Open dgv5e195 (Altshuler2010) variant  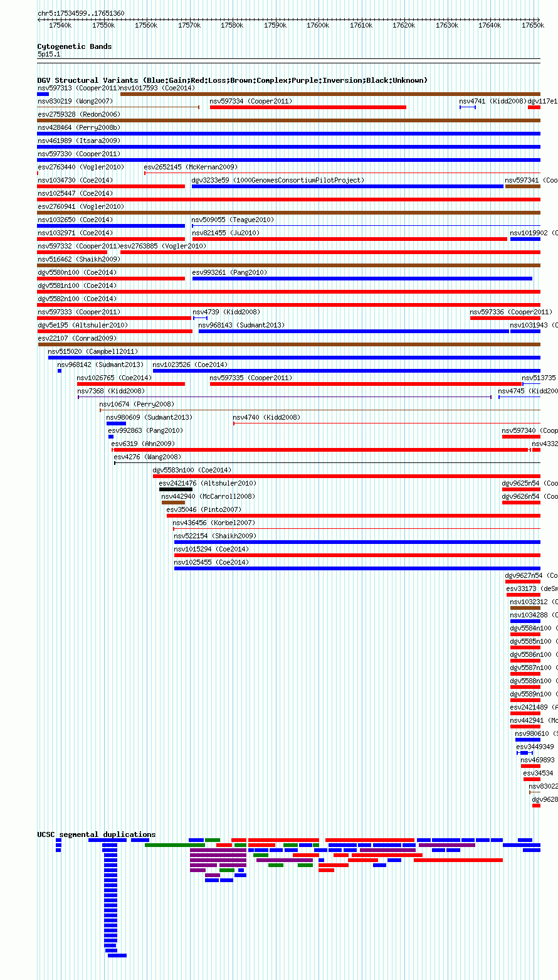(115, 331)
